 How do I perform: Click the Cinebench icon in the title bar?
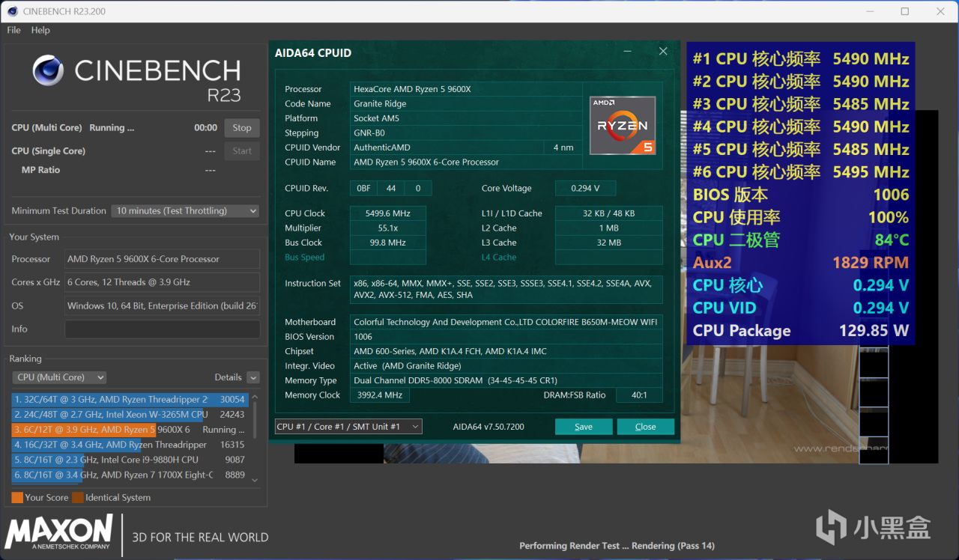point(12,11)
